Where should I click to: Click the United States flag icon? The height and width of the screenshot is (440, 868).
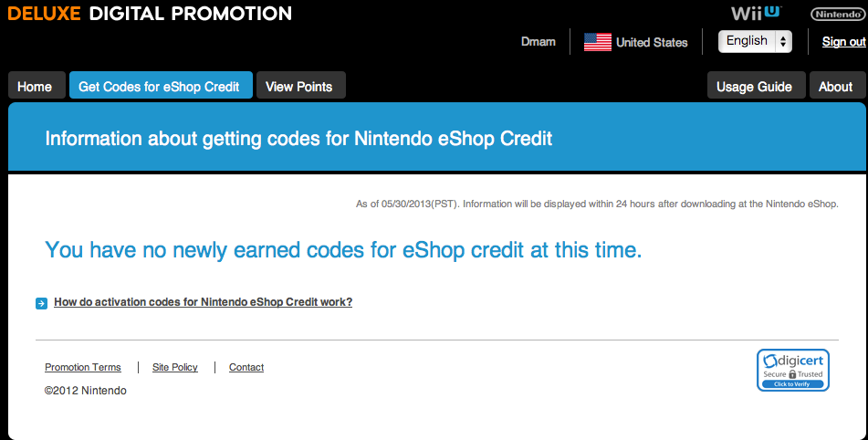pyautogui.click(x=597, y=42)
